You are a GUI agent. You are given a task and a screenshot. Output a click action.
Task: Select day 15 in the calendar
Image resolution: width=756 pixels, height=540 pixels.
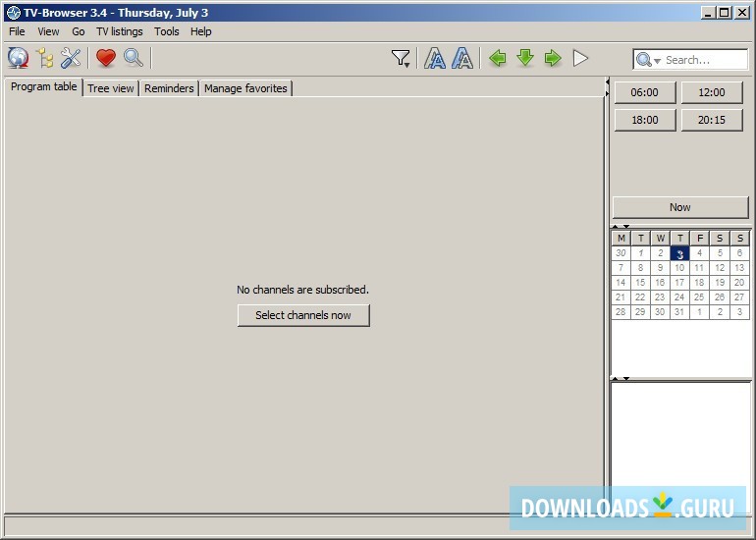point(640,283)
